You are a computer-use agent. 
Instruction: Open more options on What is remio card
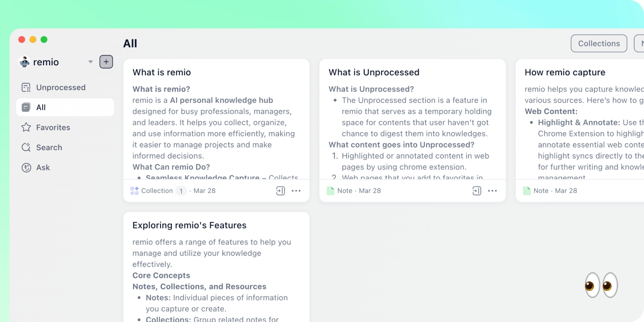tap(296, 191)
